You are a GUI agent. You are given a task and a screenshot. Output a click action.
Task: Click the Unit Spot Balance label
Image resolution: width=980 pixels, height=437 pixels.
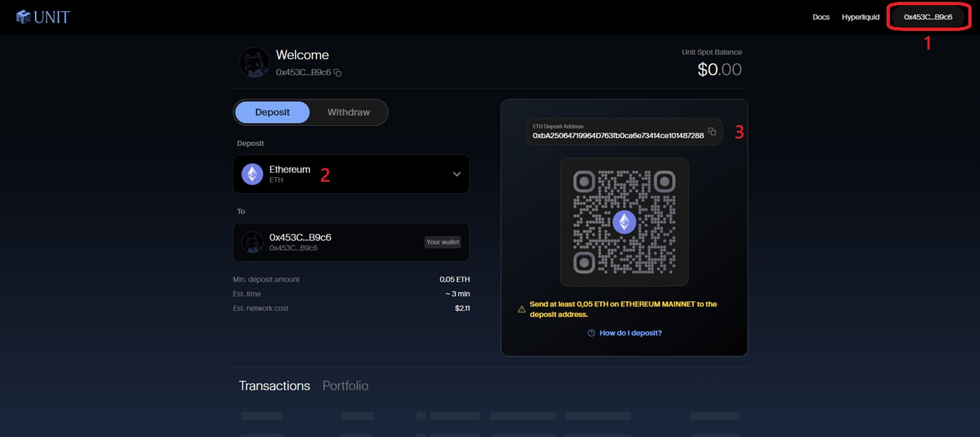click(712, 52)
